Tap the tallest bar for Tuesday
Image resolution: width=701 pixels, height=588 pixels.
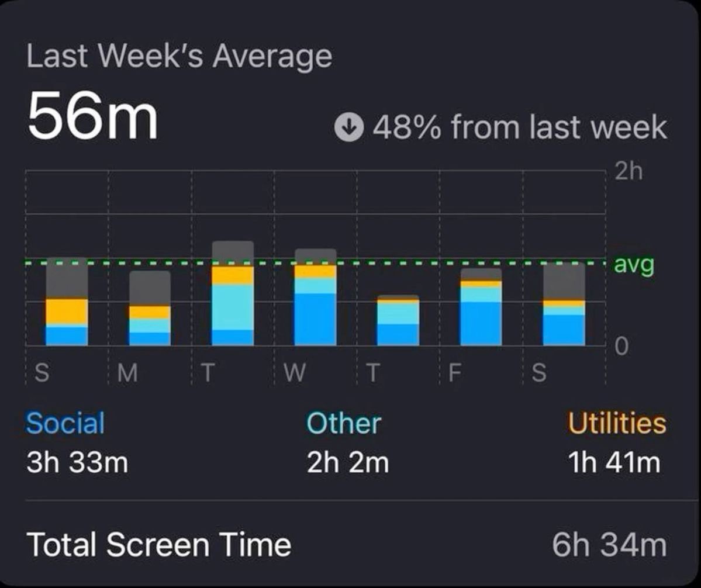pyautogui.click(x=233, y=293)
